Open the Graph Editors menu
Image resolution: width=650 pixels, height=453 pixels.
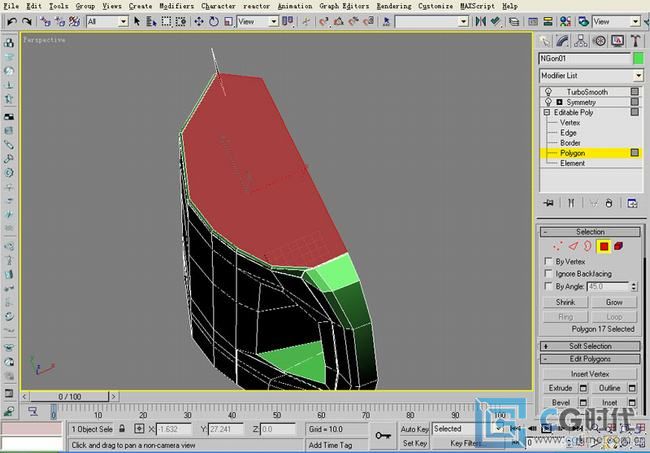pos(344,6)
